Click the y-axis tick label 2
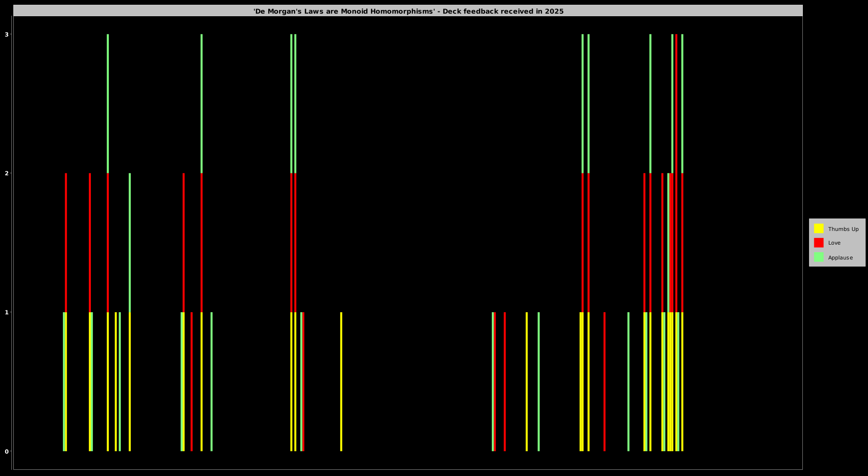Image resolution: width=868 pixels, height=476 pixels. (7, 173)
